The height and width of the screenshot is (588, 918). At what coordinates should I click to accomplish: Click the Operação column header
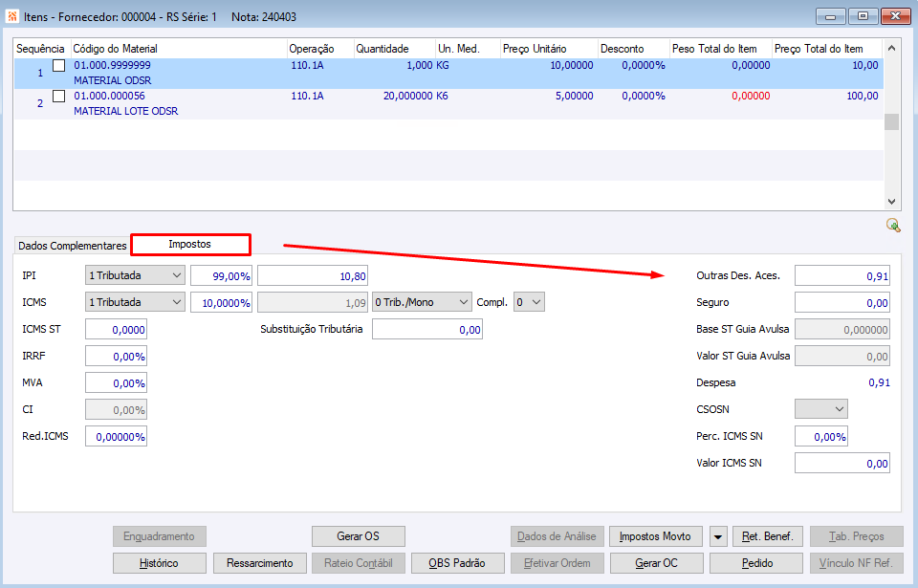321,49
